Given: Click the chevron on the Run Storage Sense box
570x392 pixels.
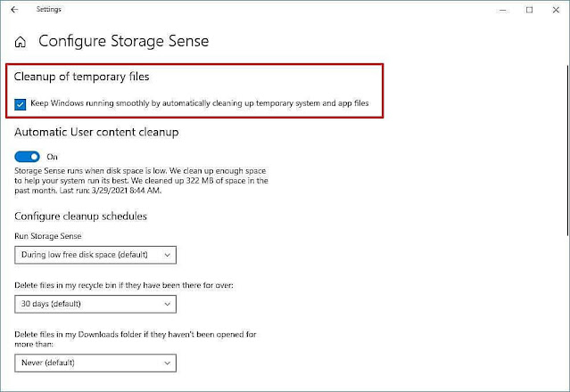Looking at the screenshot, I should (x=166, y=255).
